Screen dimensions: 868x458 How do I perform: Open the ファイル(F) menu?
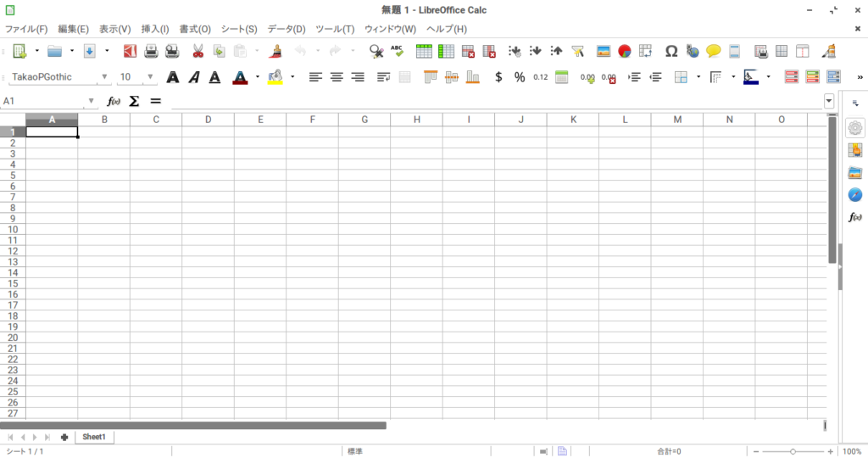[x=26, y=29]
